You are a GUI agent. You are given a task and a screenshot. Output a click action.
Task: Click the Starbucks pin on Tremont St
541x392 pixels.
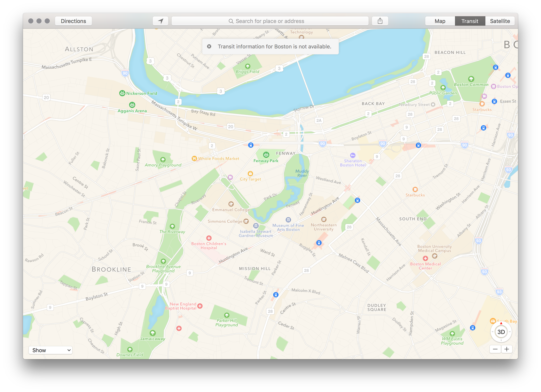pos(415,189)
